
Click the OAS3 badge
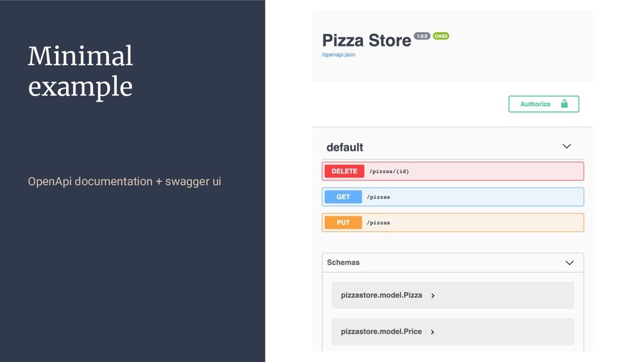[440, 36]
